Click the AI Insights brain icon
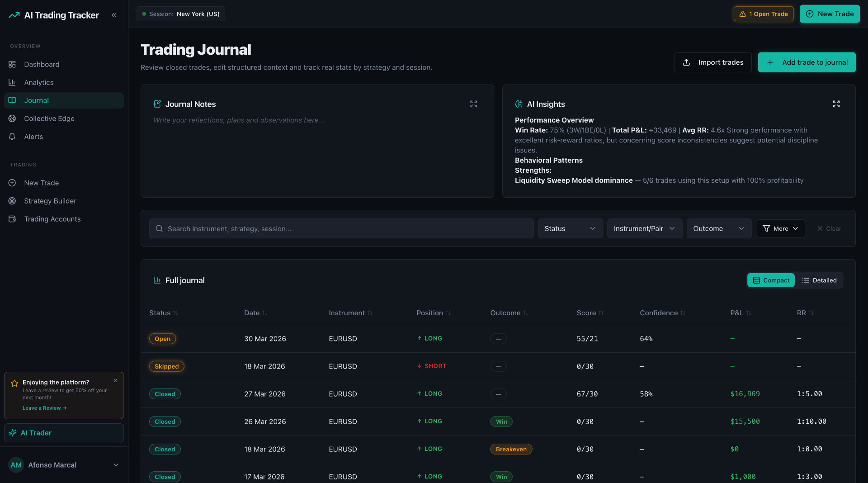Screen dimensions: 868x483 click(x=519, y=104)
